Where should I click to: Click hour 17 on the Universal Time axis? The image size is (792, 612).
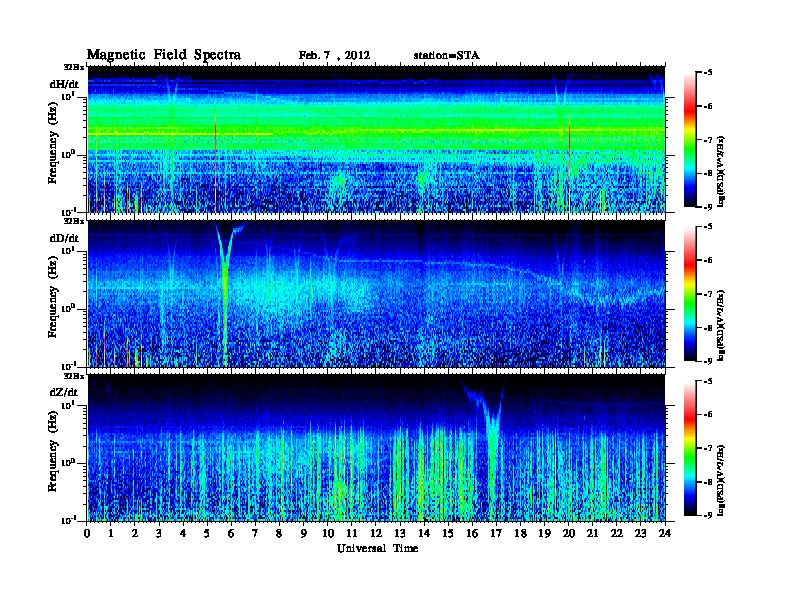pos(496,533)
